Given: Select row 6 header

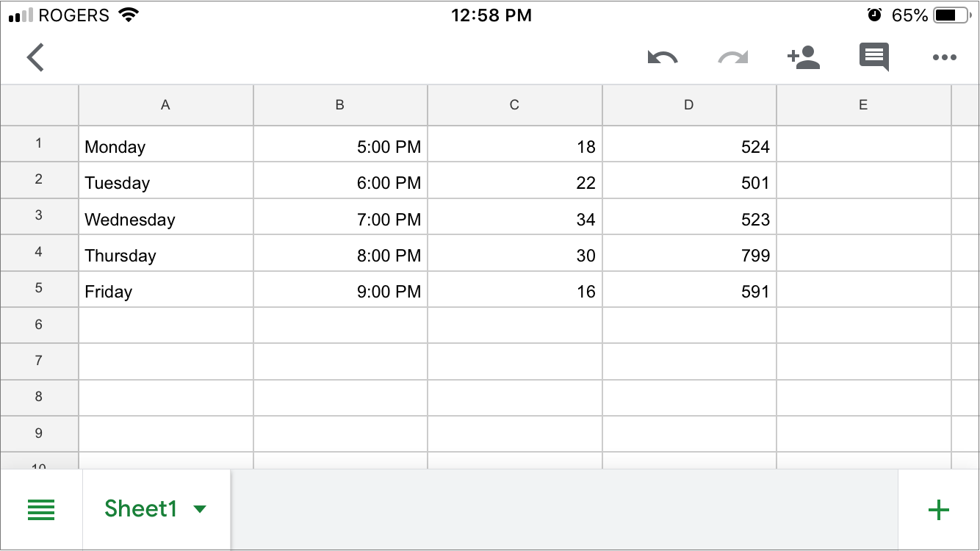Looking at the screenshot, I should coord(39,325).
